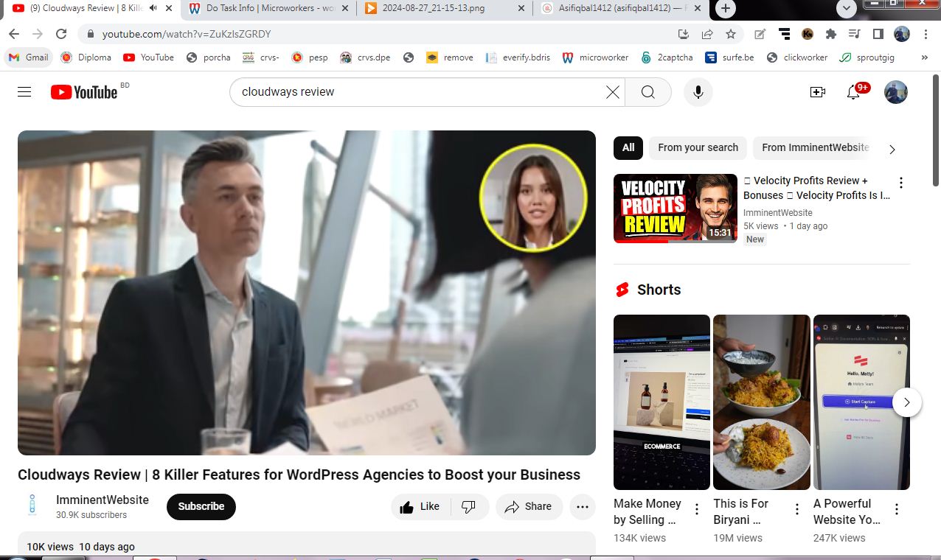The image size is (941, 560).
Task: Open Chrome three-dot menu
Action: pyautogui.click(x=926, y=34)
